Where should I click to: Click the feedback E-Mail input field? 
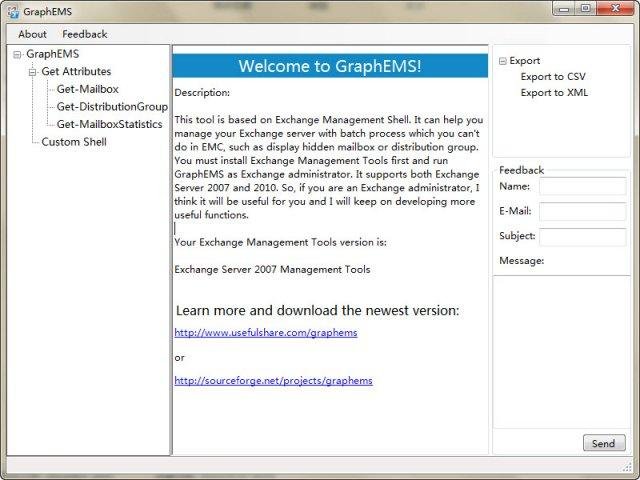coord(582,211)
